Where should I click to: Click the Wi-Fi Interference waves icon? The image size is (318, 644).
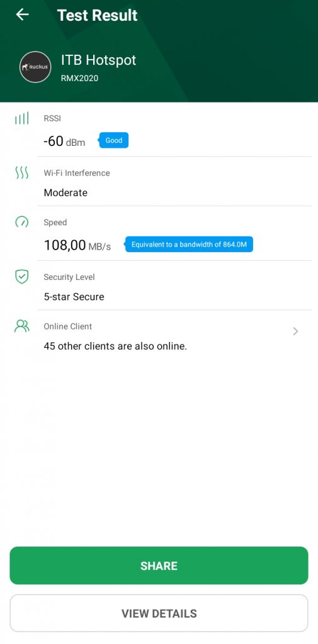[x=22, y=173]
